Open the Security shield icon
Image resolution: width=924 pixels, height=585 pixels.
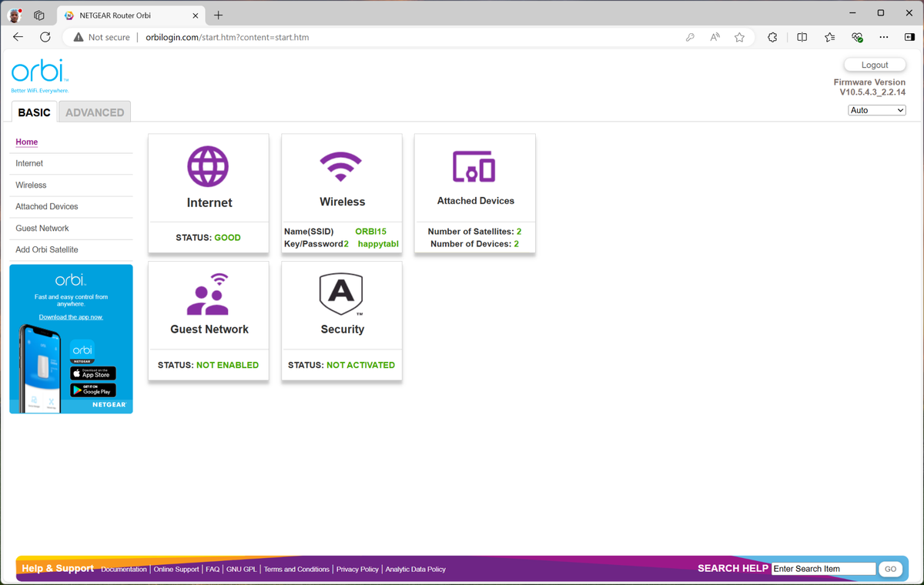point(341,294)
